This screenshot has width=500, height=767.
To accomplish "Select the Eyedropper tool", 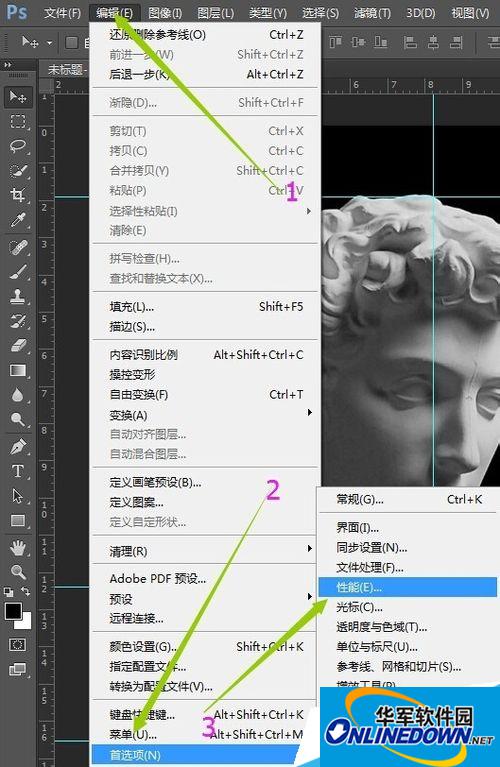I will [18, 221].
